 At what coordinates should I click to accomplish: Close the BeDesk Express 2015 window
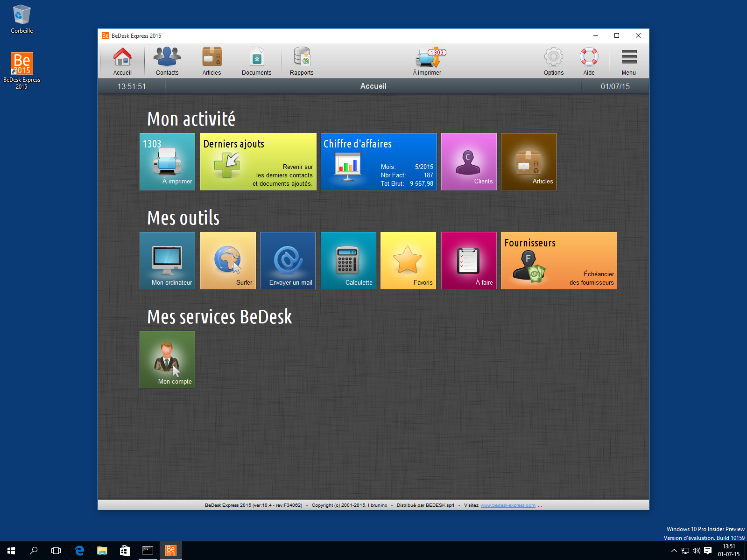point(638,35)
